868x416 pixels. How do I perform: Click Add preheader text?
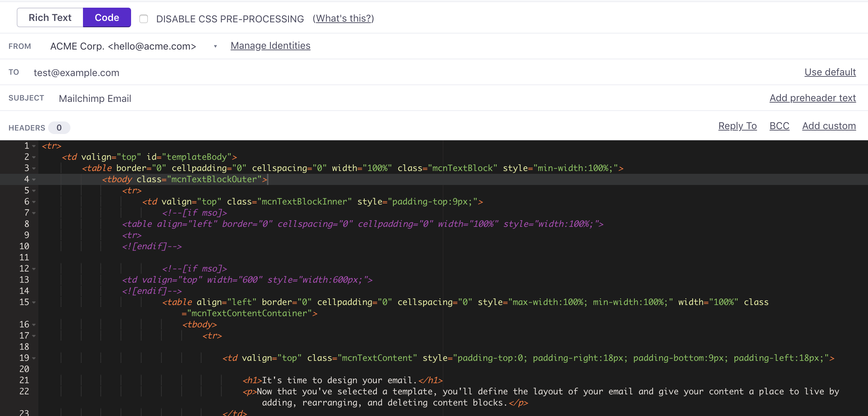[x=813, y=98]
